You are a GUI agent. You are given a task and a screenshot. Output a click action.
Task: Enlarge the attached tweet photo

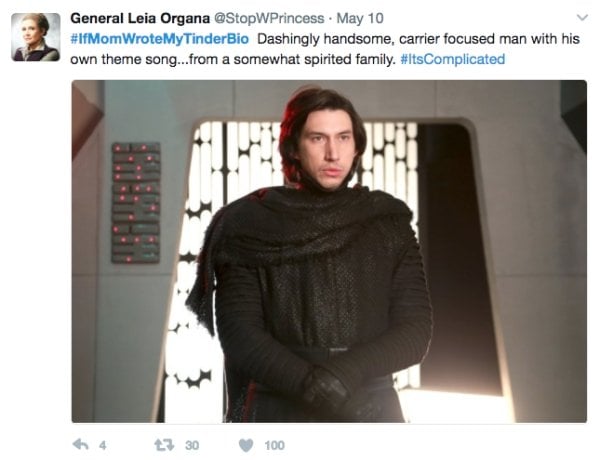point(329,251)
